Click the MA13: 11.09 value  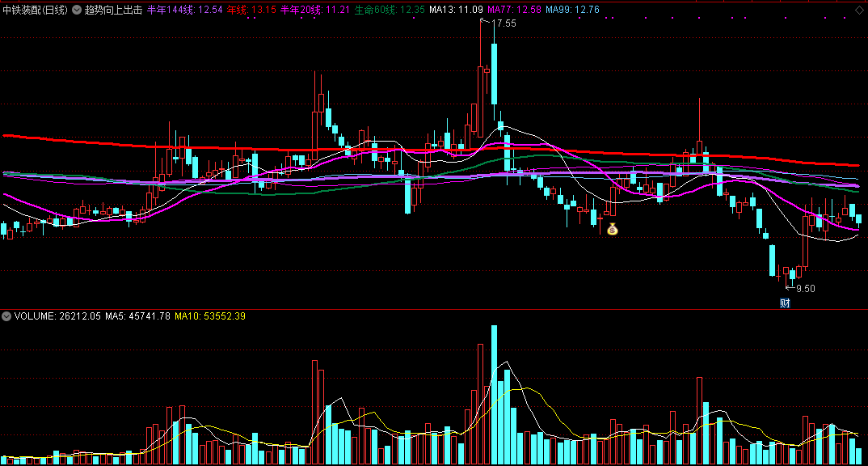point(456,10)
